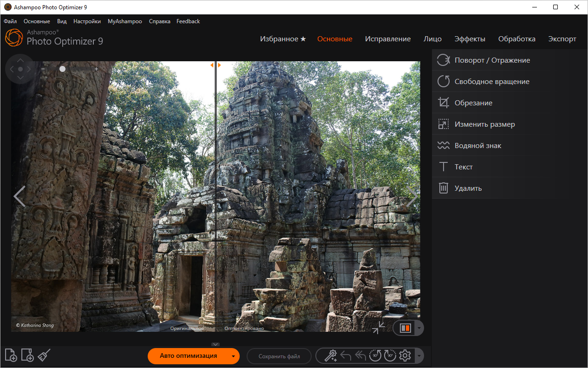Delete image with Удалить tool

coord(468,188)
